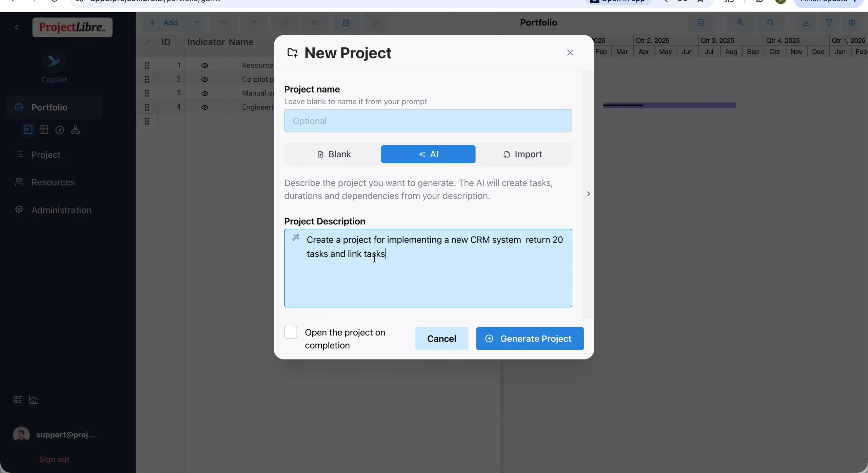Click the Project Description text area
This screenshot has height=473, width=868.
click(x=428, y=268)
